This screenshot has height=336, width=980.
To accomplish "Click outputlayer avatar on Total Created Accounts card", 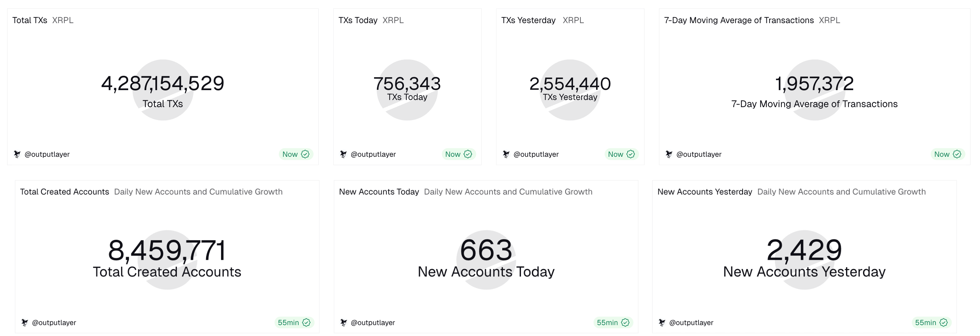I will (x=25, y=323).
